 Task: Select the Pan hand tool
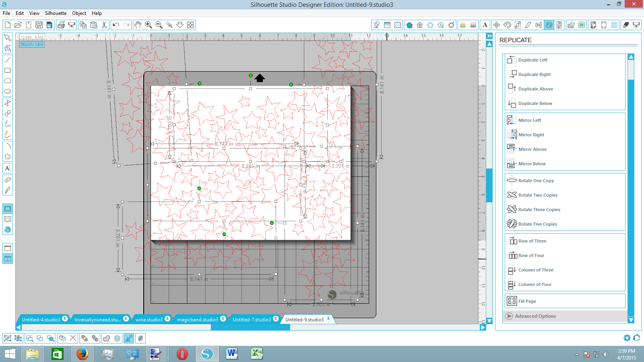pyautogui.click(x=138, y=25)
